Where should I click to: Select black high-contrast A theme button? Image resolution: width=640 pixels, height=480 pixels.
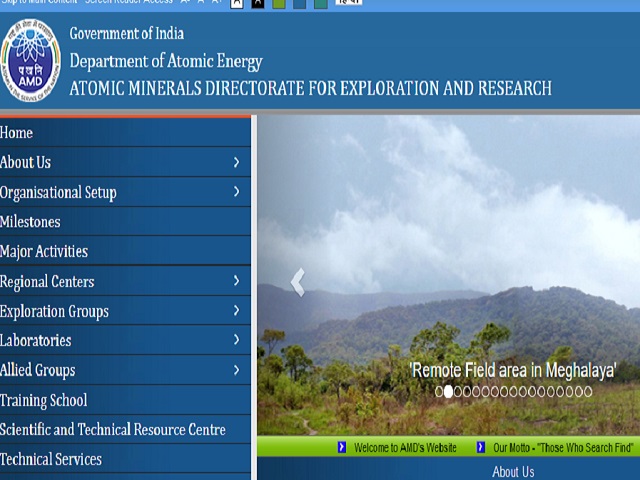[258, 4]
